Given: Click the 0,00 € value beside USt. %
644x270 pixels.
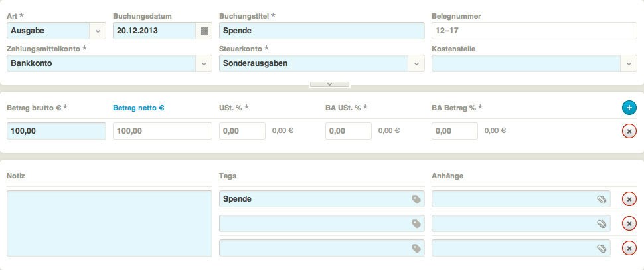Looking at the screenshot, I should tap(283, 131).
